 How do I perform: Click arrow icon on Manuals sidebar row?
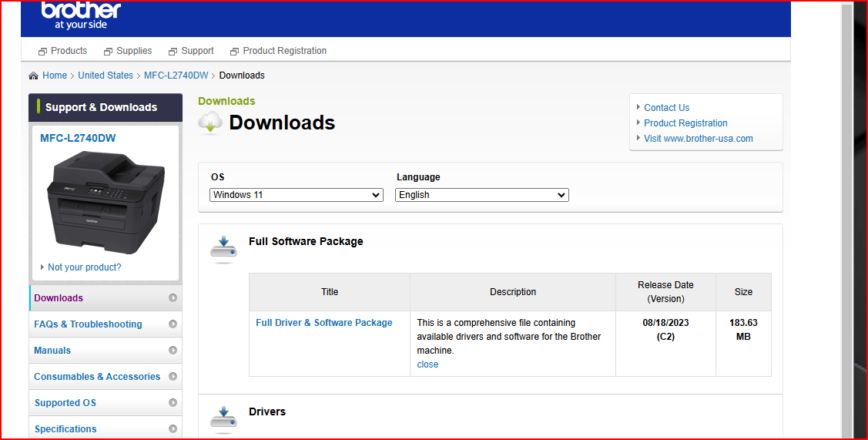(173, 350)
